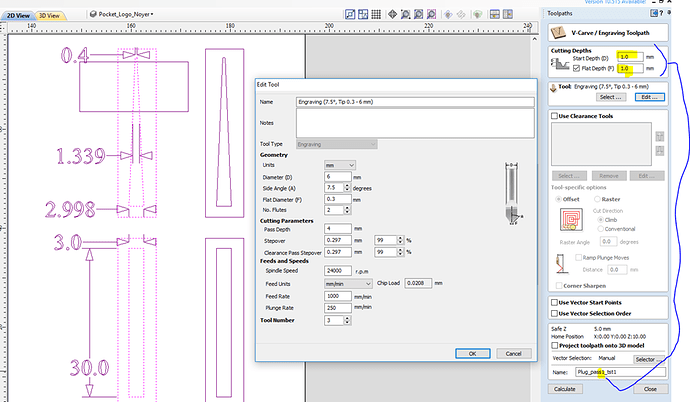
Task: Select the Offset radio option
Action: [x=558, y=199]
